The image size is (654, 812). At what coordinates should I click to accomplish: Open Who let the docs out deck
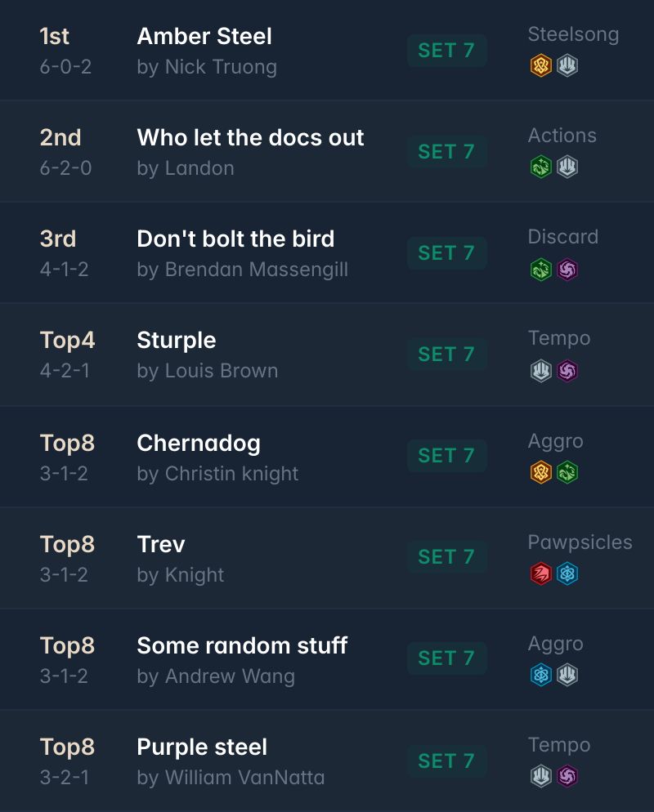(x=250, y=138)
